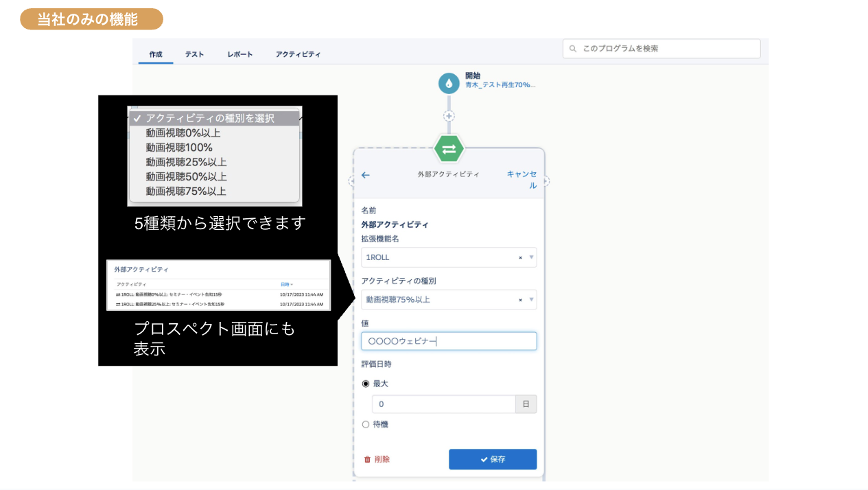Image resolution: width=868 pixels, height=490 pixels.
Task: Click the back arrow in the panel
Action: point(365,176)
